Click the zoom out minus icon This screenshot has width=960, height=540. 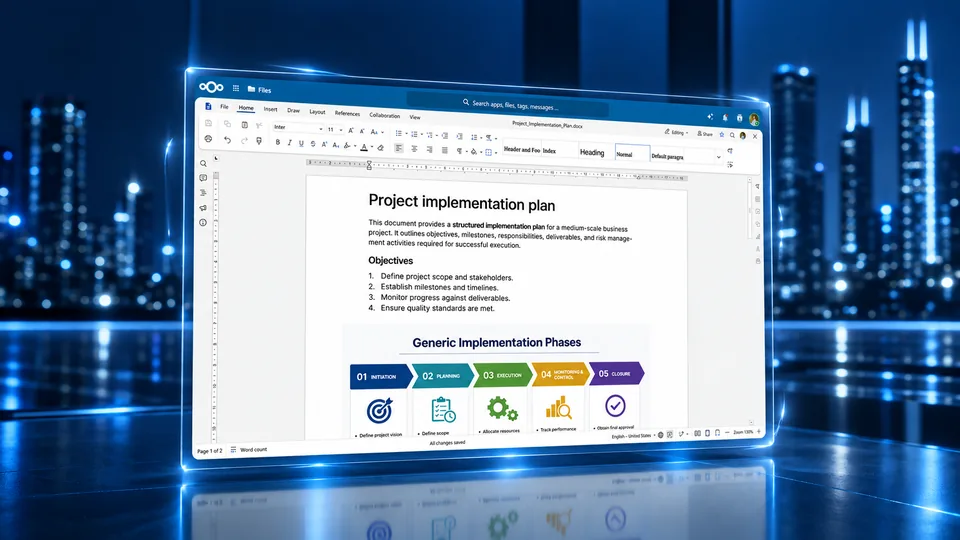pyautogui.click(x=727, y=433)
